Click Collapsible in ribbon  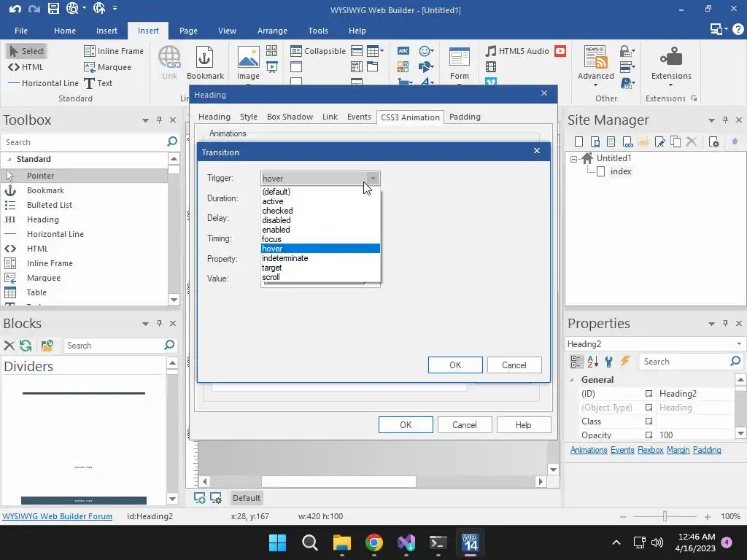[318, 51]
